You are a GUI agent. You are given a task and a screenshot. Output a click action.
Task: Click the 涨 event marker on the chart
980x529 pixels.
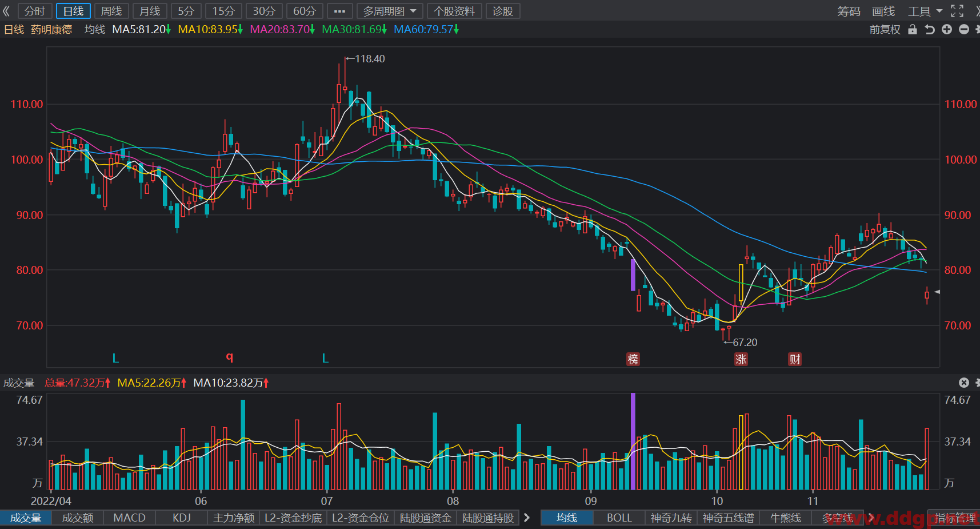click(741, 359)
